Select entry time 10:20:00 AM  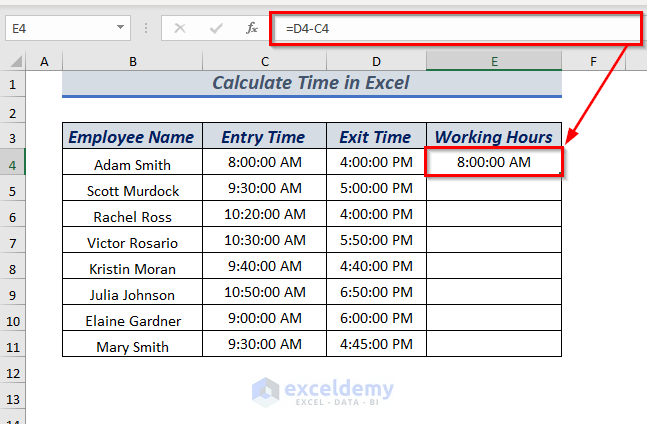[264, 214]
